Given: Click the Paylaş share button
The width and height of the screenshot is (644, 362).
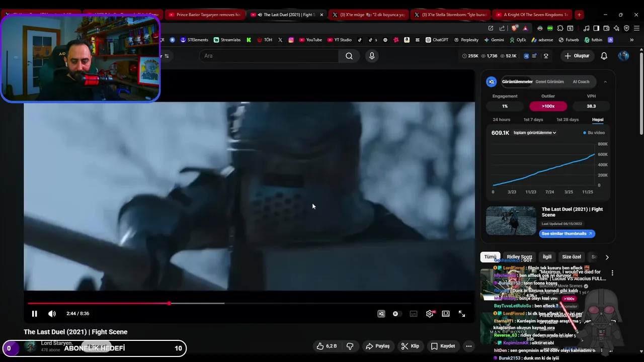Looking at the screenshot, I should point(378,346).
